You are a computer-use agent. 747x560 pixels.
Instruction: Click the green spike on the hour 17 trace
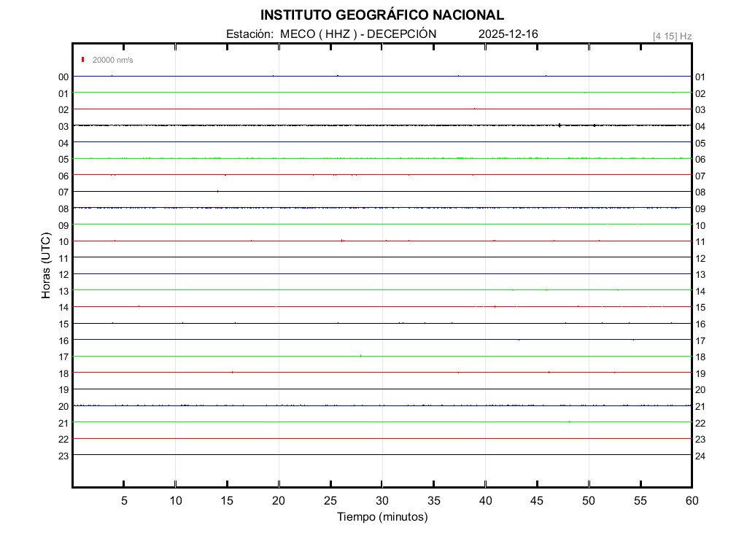(360, 355)
